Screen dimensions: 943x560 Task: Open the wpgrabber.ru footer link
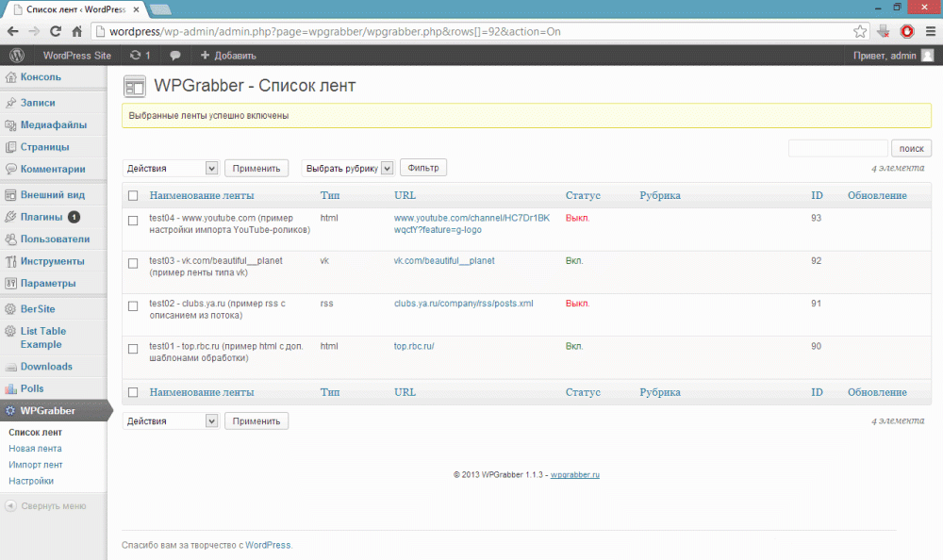coord(575,475)
